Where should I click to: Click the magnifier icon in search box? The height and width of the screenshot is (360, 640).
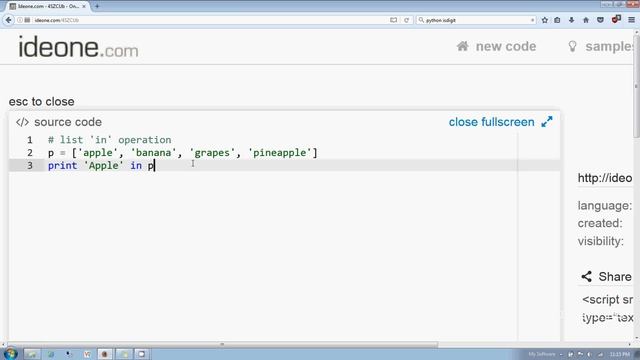pyautogui.click(x=421, y=20)
